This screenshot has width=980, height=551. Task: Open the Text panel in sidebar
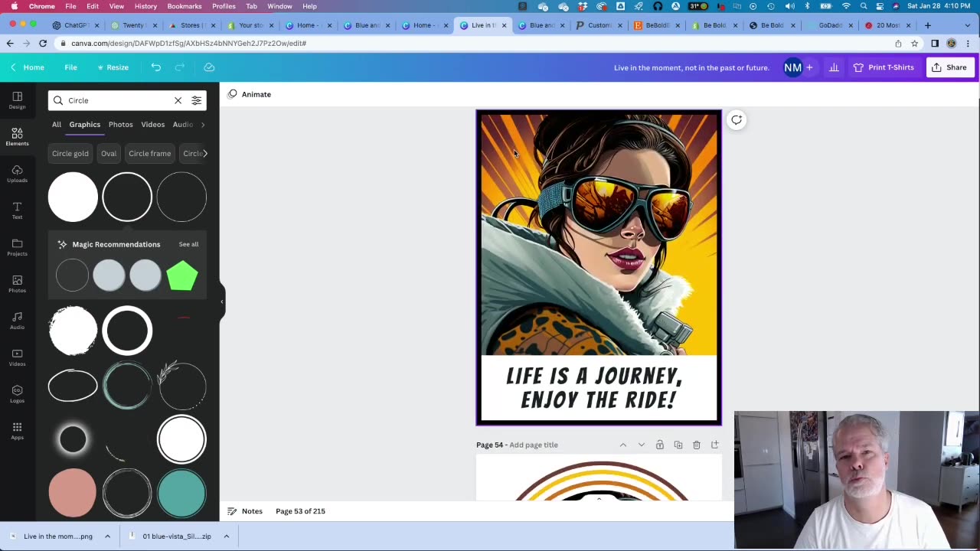[x=17, y=210]
